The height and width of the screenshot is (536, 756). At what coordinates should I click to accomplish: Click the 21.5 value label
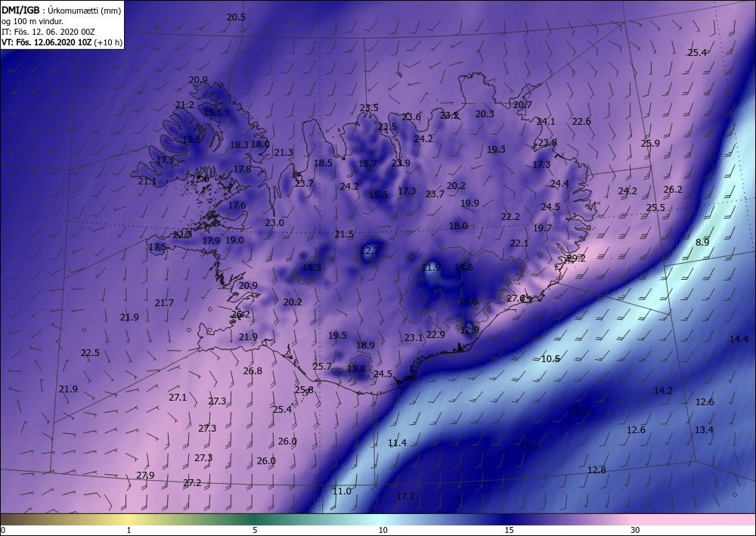tap(344, 234)
